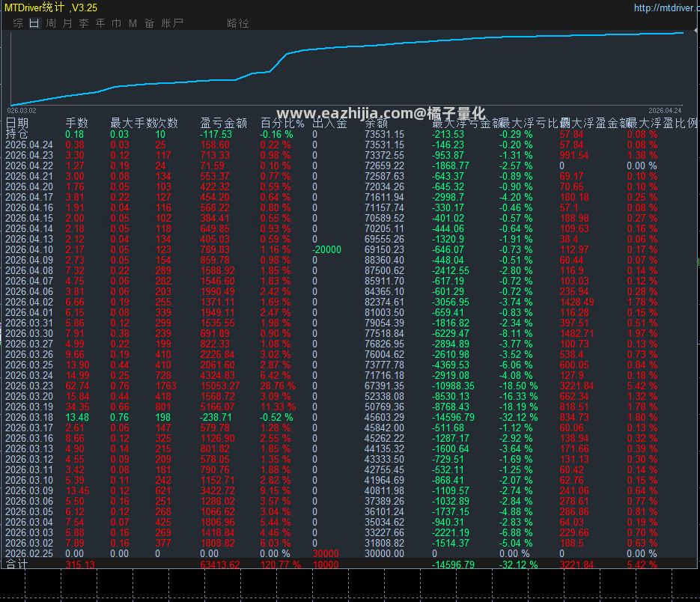700x602 pixels.
Task: Click the -6229.47 floating loss value
Action: tap(451, 334)
